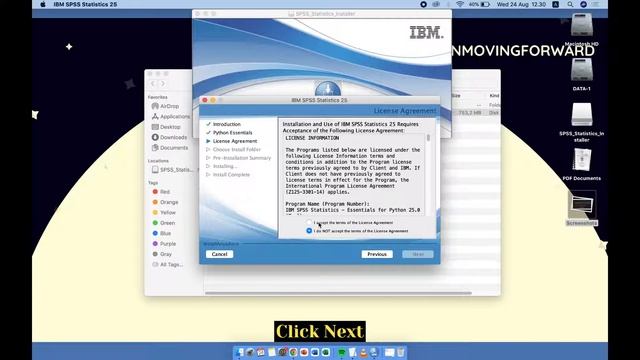Select 'I do NOT accept' radio button
This screenshot has height=360, width=640.
pos(309,231)
